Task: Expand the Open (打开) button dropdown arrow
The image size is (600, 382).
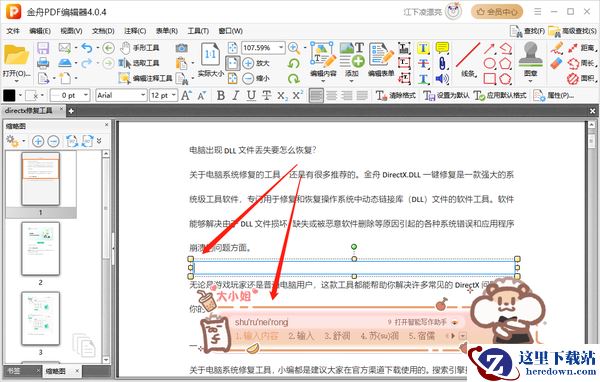Action: coord(16,81)
